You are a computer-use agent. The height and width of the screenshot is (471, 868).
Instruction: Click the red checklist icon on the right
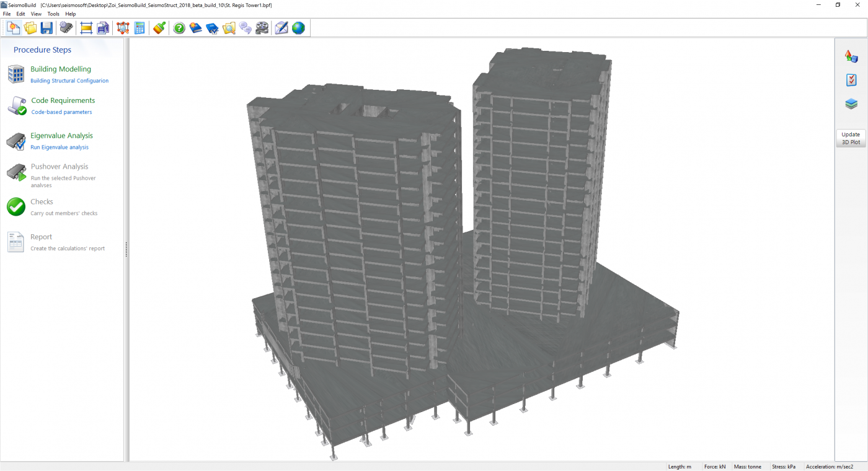(851, 80)
